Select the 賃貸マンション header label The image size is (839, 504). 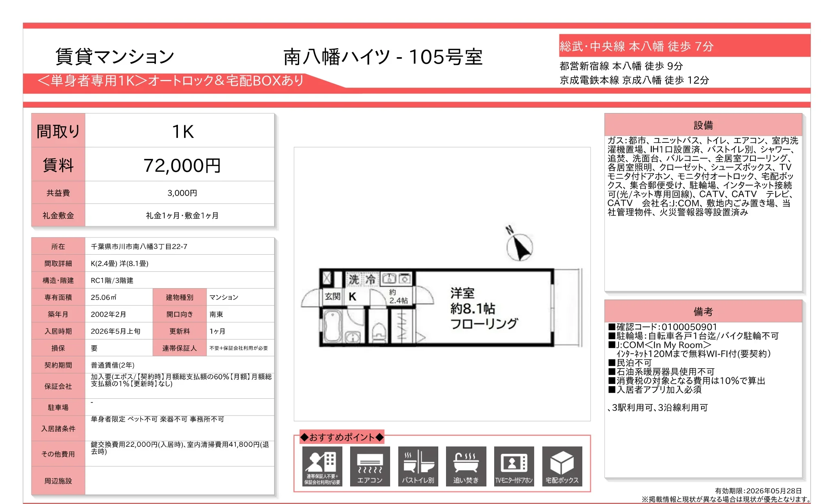point(114,55)
